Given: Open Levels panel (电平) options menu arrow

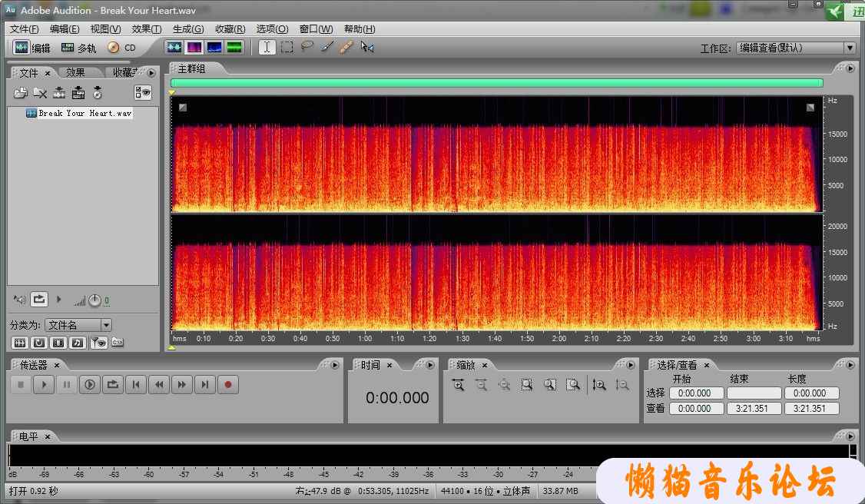Looking at the screenshot, I should [x=850, y=436].
